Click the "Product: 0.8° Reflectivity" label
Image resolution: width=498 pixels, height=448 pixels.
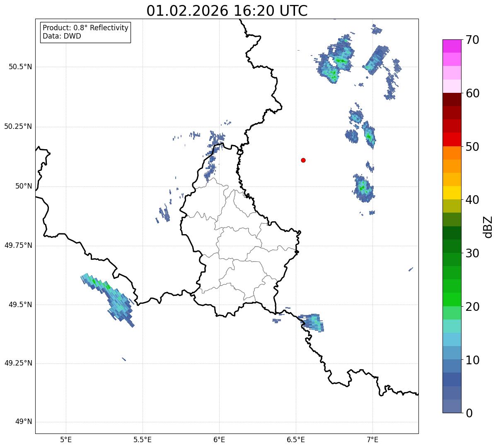click(86, 28)
